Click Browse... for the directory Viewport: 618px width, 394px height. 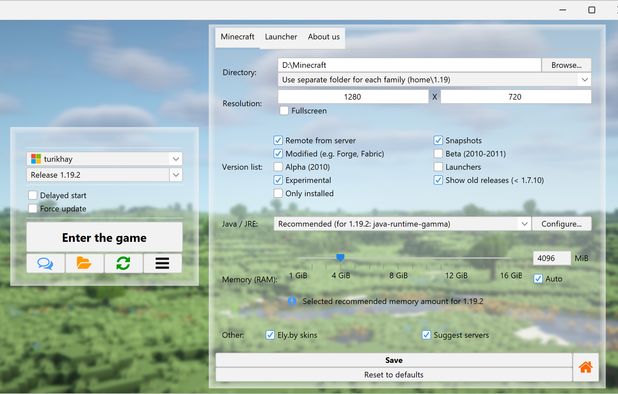click(566, 65)
